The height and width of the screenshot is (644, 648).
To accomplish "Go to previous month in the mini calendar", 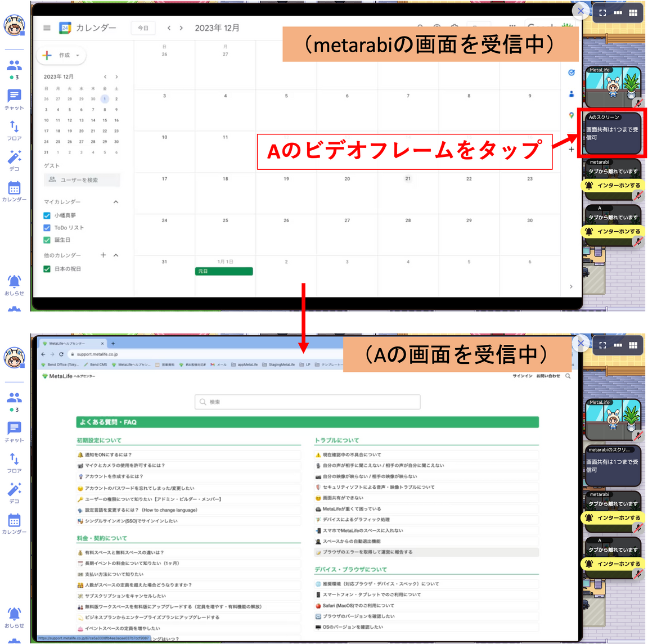I will point(105,77).
